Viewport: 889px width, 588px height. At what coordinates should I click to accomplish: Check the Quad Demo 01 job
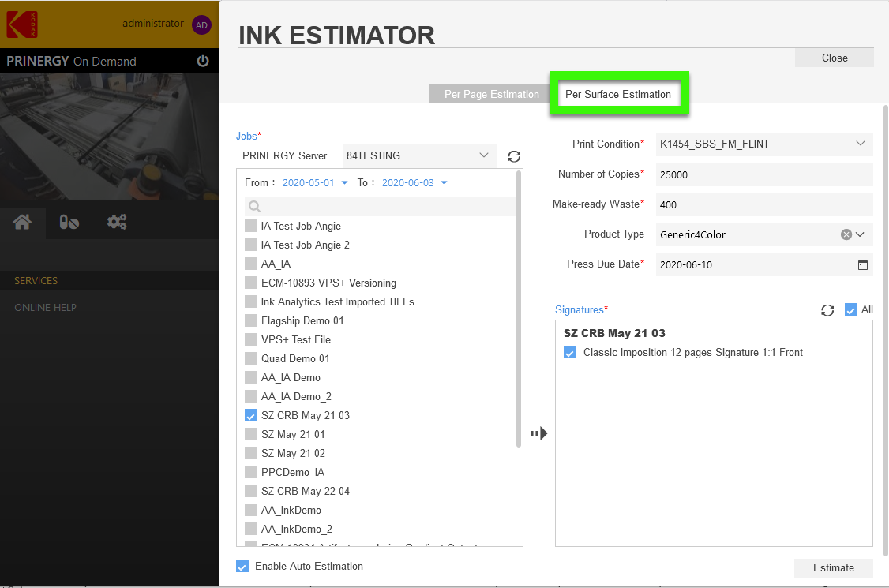click(250, 358)
